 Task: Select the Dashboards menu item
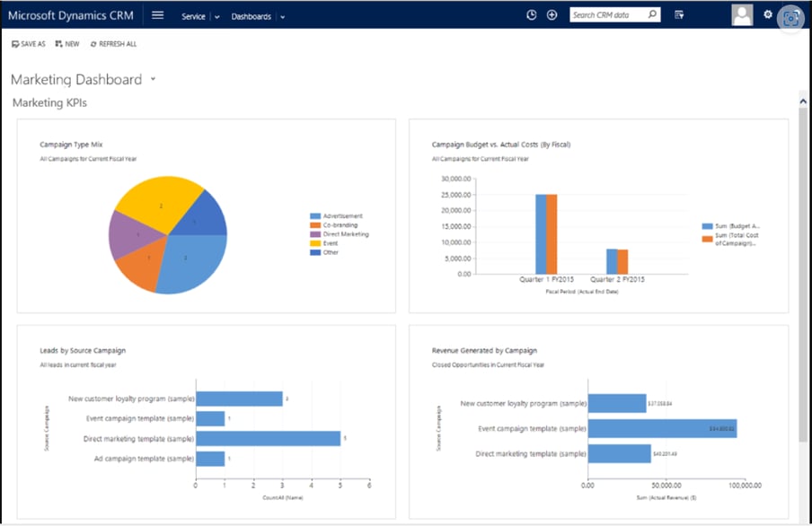click(252, 16)
